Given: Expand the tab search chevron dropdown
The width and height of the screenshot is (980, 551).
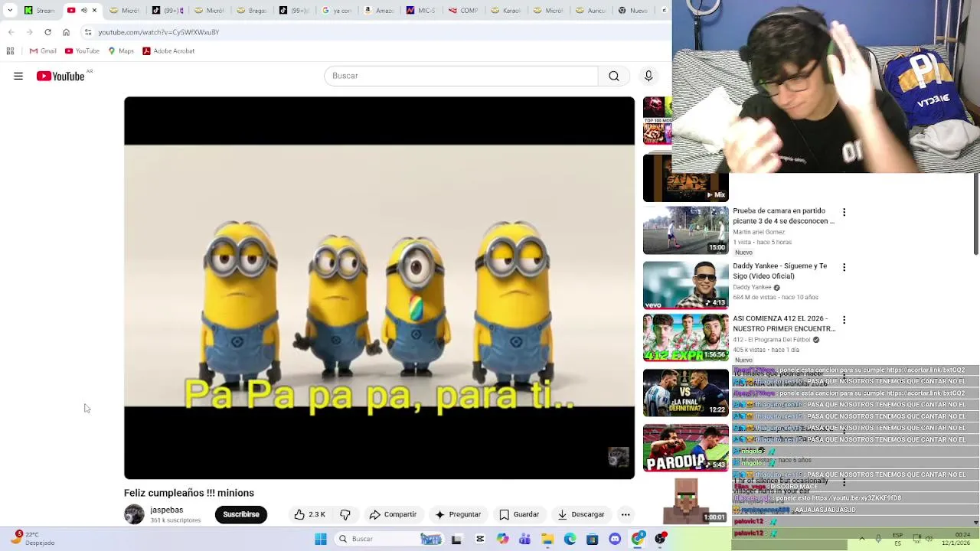Looking at the screenshot, I should point(10,10).
